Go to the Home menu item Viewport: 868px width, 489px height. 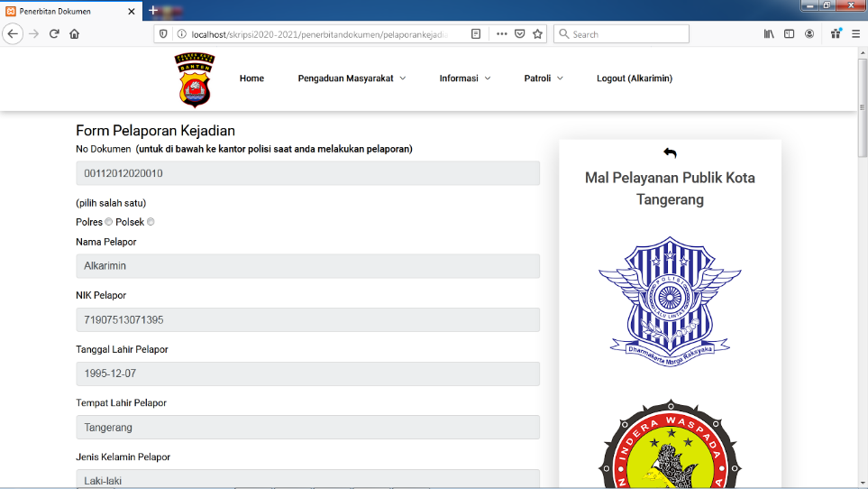(x=251, y=78)
